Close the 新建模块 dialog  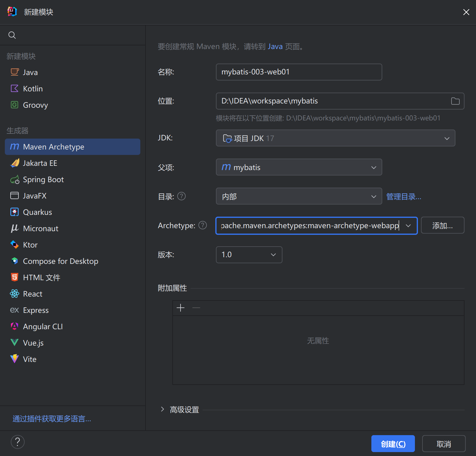pos(466,12)
